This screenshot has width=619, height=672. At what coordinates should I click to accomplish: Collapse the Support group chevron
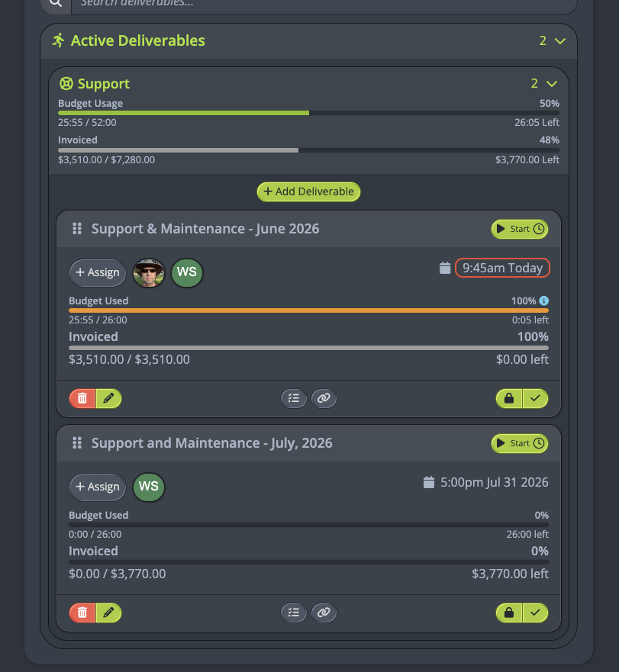552,84
